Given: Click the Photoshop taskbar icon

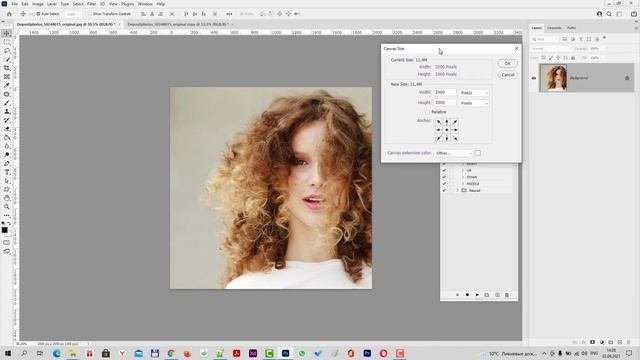Looking at the screenshot, I should point(285,353).
